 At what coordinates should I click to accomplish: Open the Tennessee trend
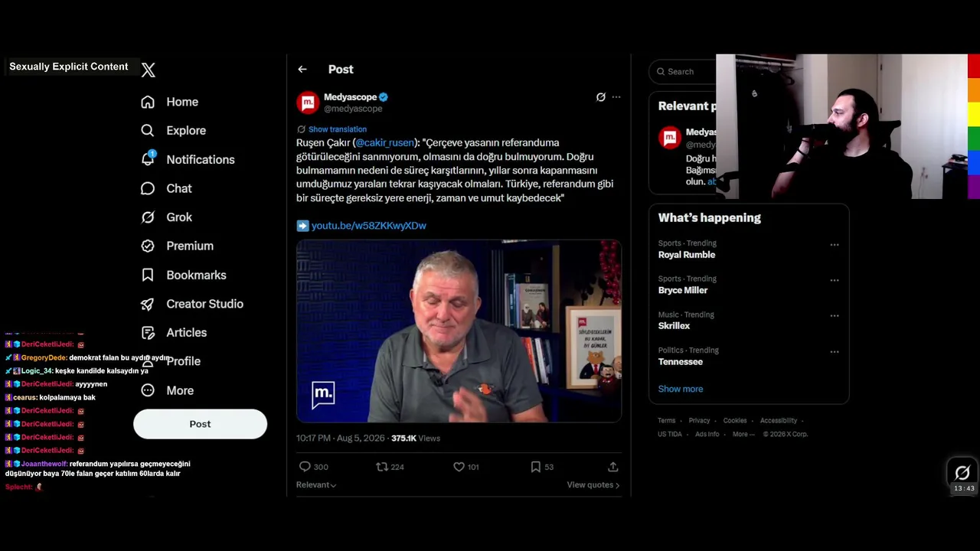(681, 362)
